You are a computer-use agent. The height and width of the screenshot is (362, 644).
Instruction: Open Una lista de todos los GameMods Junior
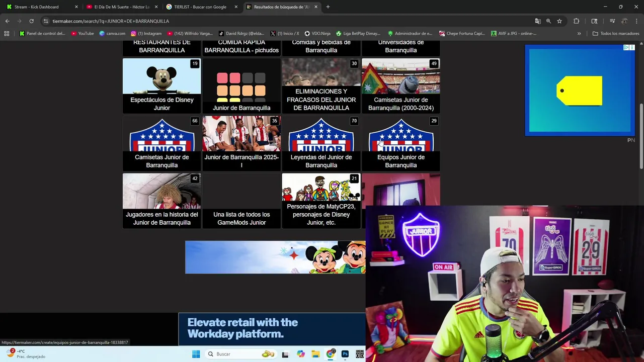point(242,201)
